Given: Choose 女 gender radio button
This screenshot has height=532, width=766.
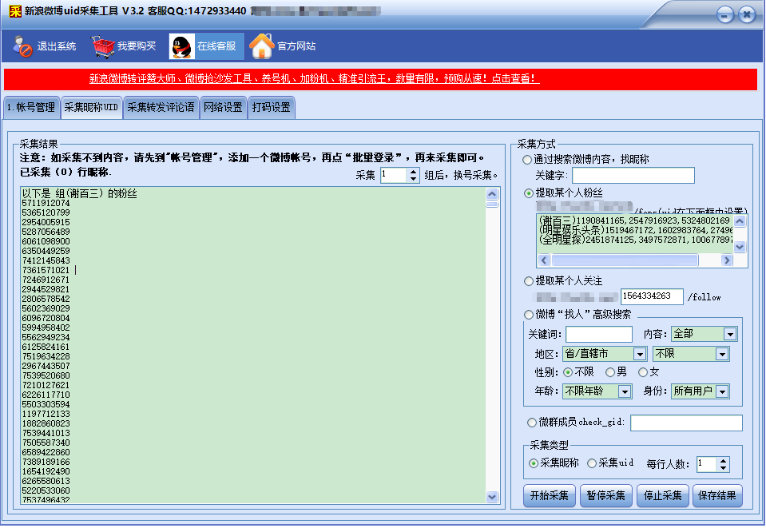Looking at the screenshot, I should point(643,372).
